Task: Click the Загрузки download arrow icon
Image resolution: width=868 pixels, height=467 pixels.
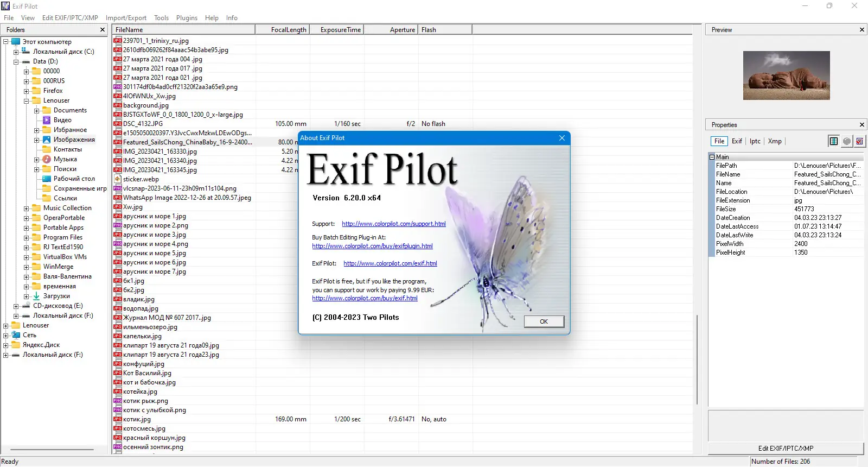Action: (36, 296)
